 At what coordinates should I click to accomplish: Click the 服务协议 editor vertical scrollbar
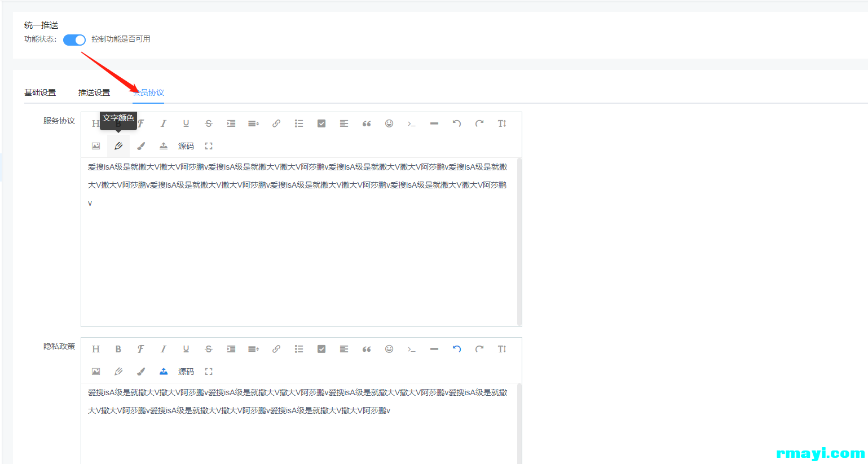519,241
